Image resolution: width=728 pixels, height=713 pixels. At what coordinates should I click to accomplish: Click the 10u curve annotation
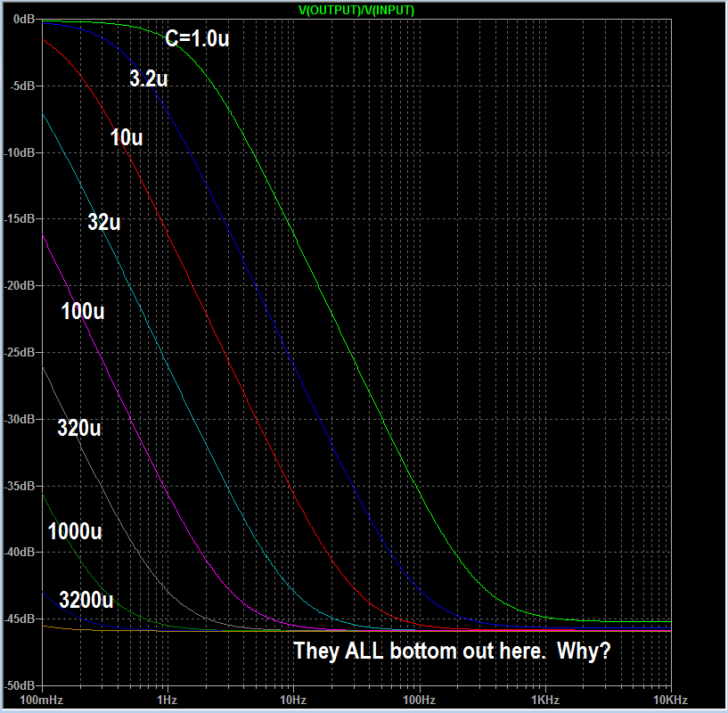point(127,137)
